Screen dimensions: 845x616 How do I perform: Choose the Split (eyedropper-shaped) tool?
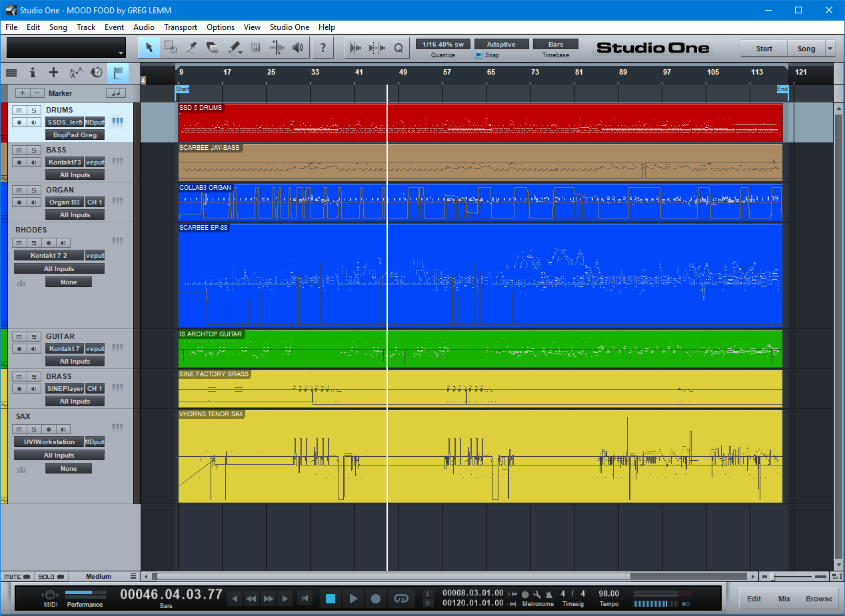click(x=192, y=47)
